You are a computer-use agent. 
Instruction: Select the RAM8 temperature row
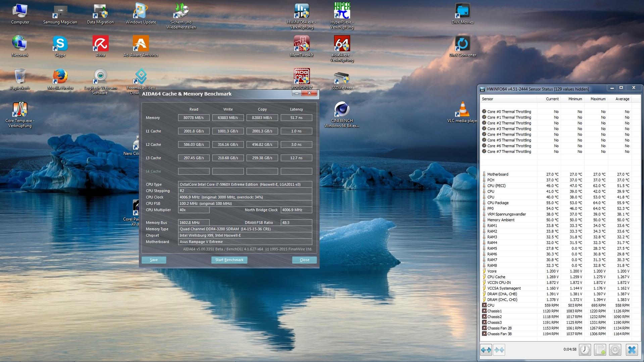556,266
